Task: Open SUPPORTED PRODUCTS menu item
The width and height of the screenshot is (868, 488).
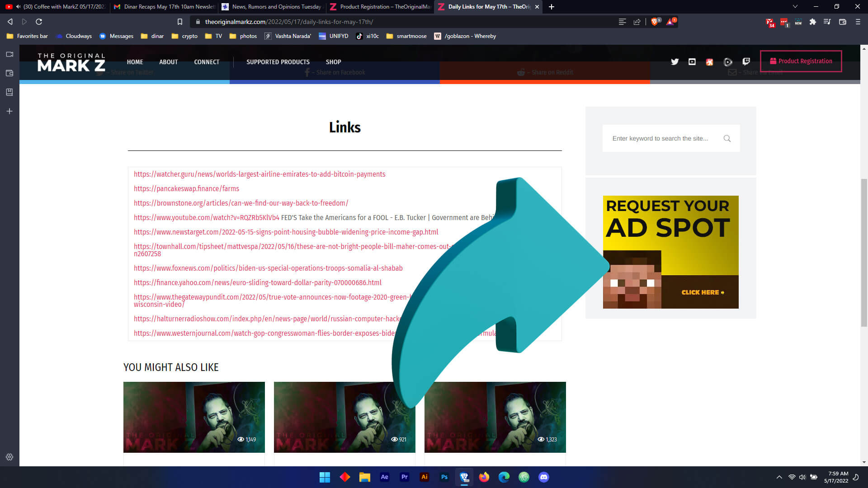Action: pyautogui.click(x=278, y=62)
